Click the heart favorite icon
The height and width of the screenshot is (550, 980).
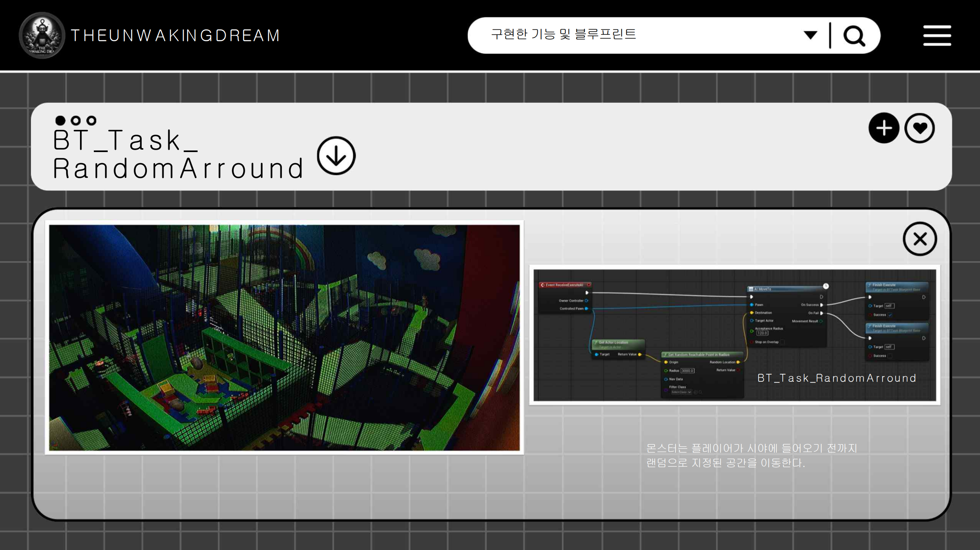[x=919, y=128]
